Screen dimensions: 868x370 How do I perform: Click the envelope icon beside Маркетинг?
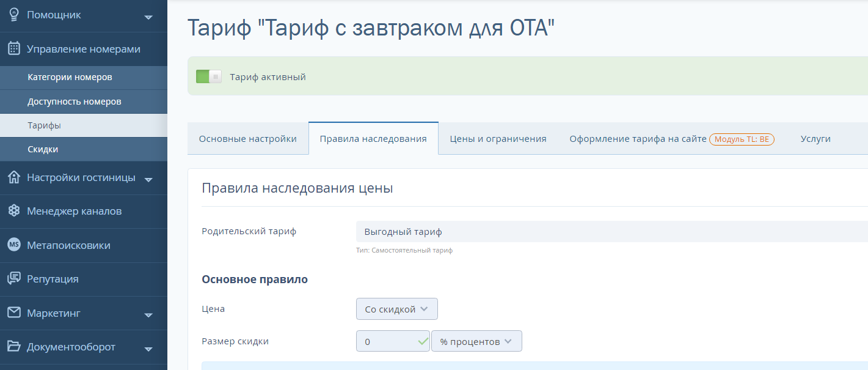pos(13,313)
